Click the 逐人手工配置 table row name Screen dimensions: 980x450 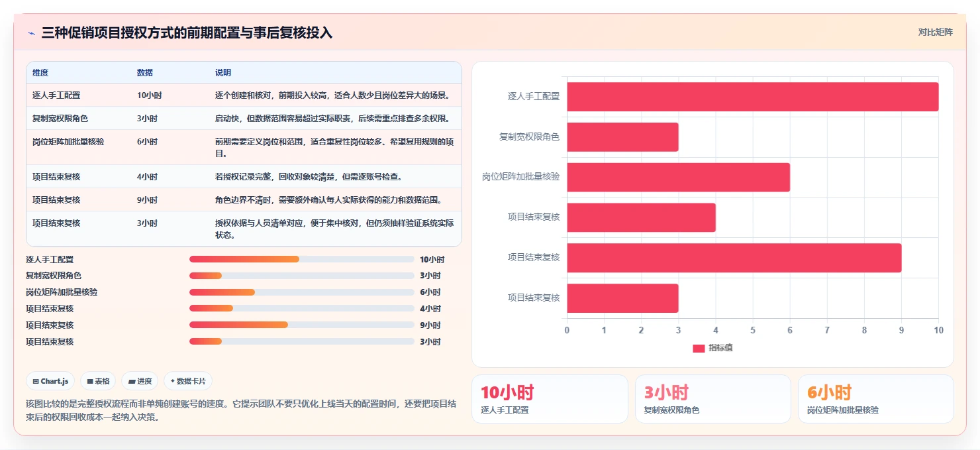pos(56,95)
